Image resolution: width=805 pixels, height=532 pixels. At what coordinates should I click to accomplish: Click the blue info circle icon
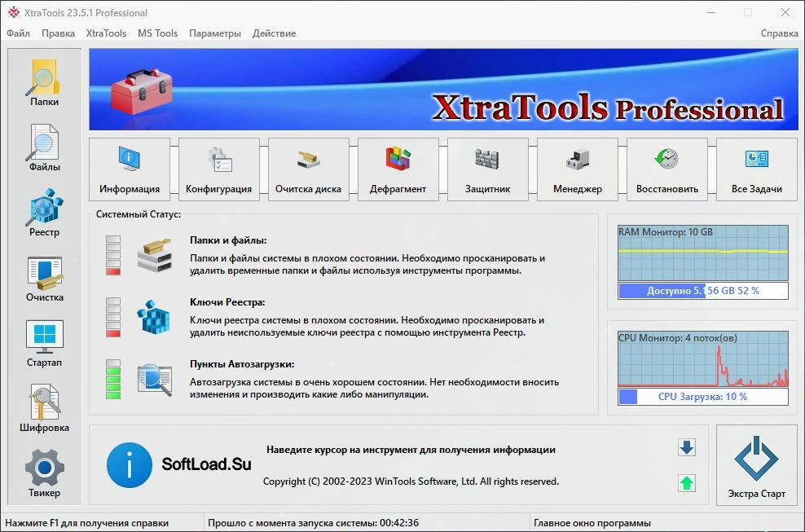(130, 465)
